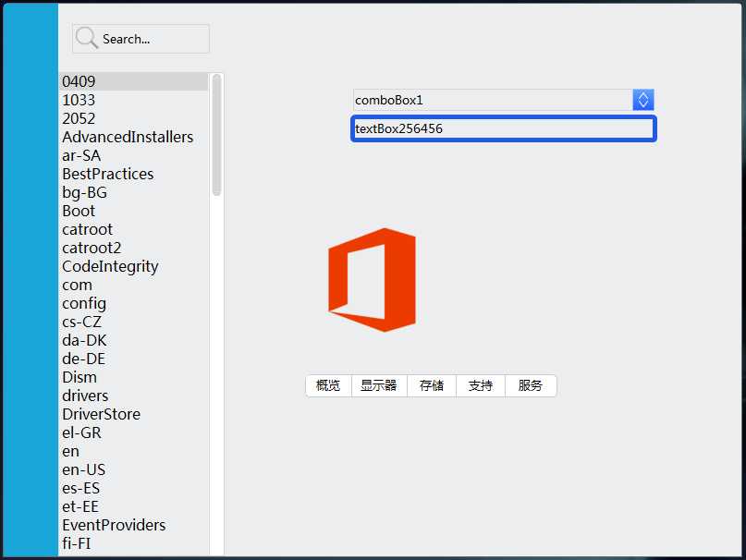Select the en-US list row
The image size is (746, 560).
[134, 470]
